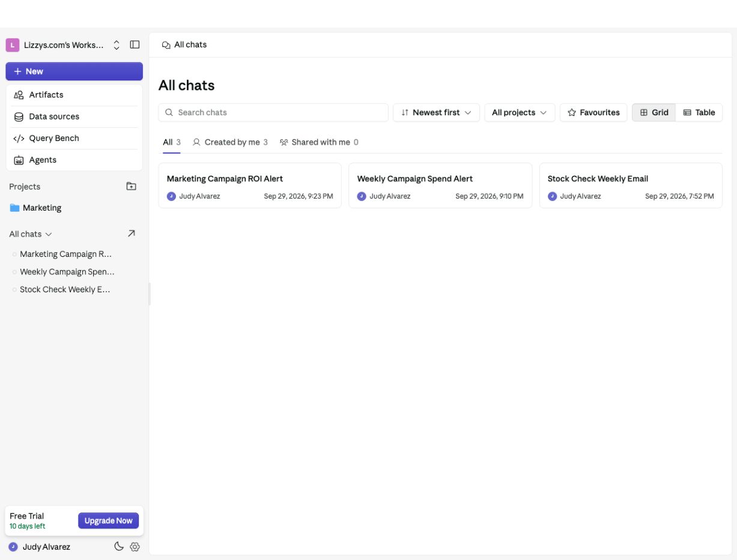Open the Newest first sort dropdown
The height and width of the screenshot is (560, 737).
tap(436, 112)
